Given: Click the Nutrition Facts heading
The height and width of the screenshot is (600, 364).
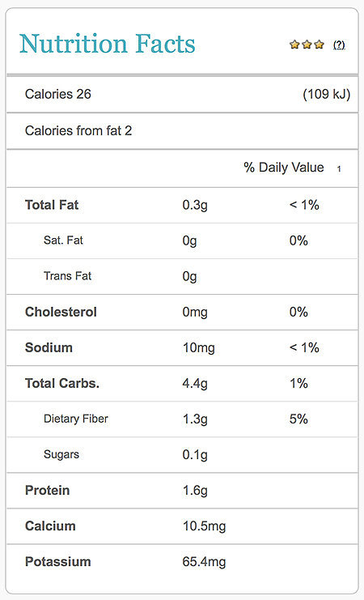Looking at the screenshot, I should pyautogui.click(x=107, y=44).
